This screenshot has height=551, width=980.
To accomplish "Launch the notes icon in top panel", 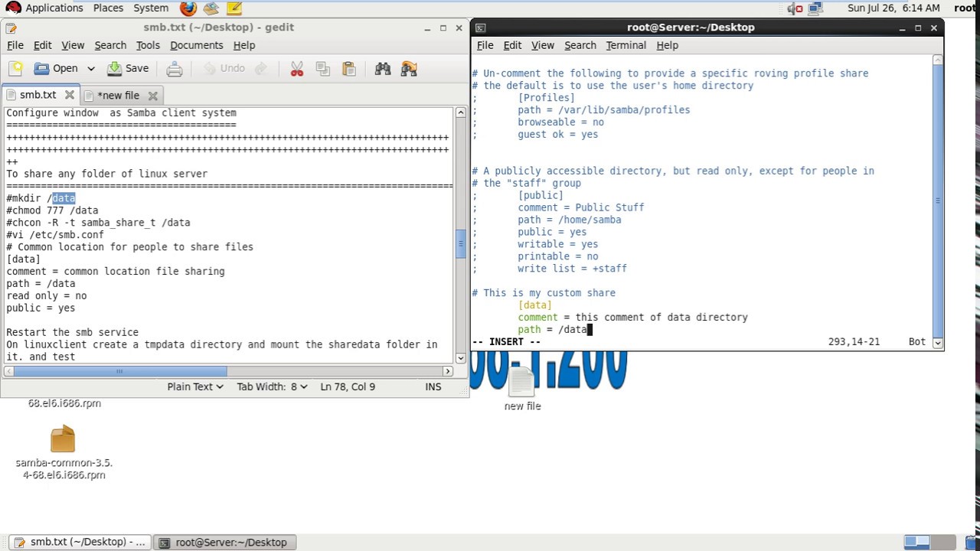I will tap(234, 8).
